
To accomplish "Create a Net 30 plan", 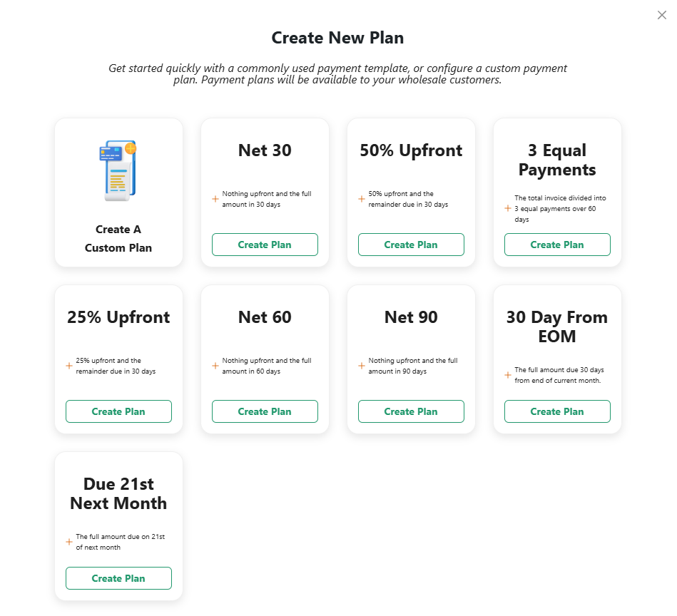I will click(x=265, y=245).
